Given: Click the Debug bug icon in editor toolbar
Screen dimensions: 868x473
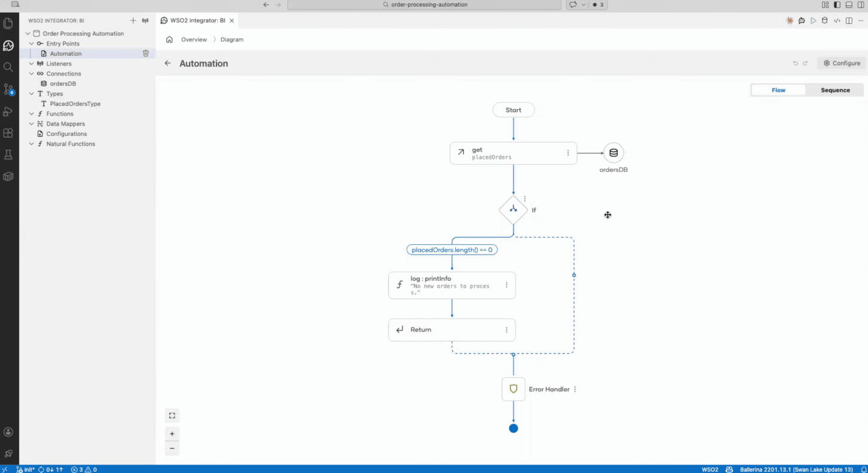Looking at the screenshot, I should (x=825, y=20).
